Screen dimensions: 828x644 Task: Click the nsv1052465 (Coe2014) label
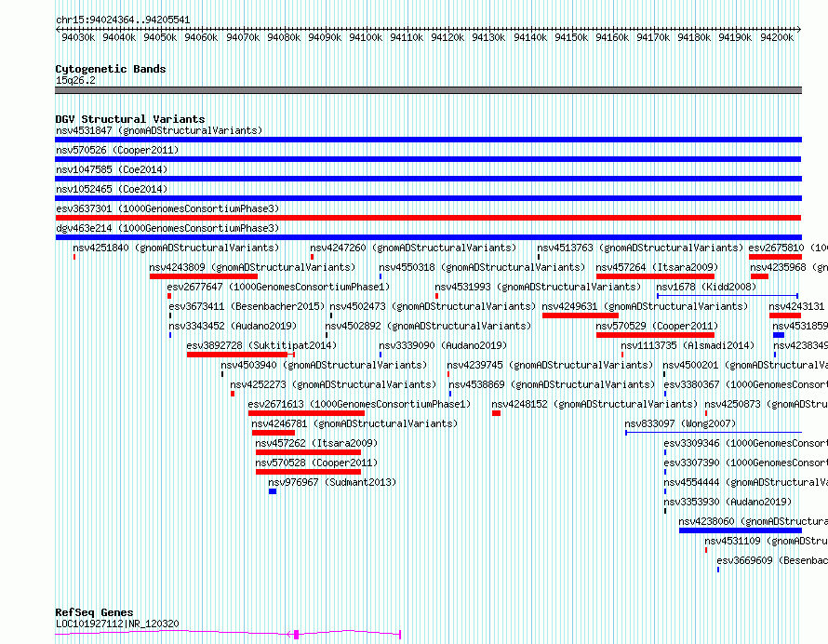112,189
